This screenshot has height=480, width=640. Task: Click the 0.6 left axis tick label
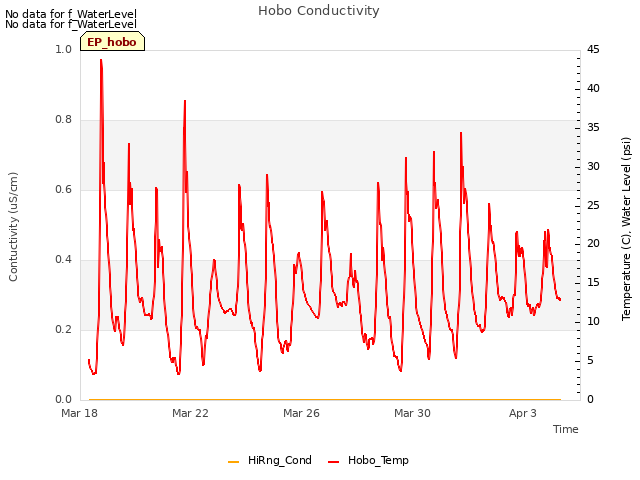pyautogui.click(x=64, y=190)
